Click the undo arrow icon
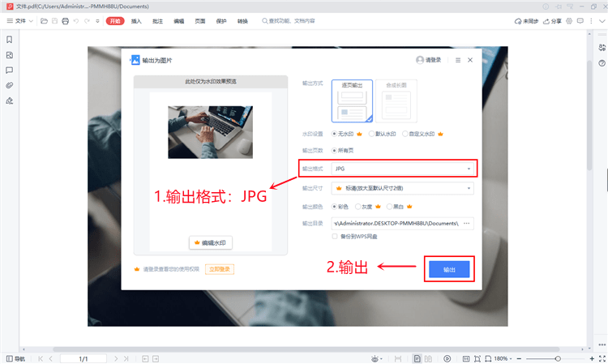The width and height of the screenshot is (608, 364). coord(76,21)
